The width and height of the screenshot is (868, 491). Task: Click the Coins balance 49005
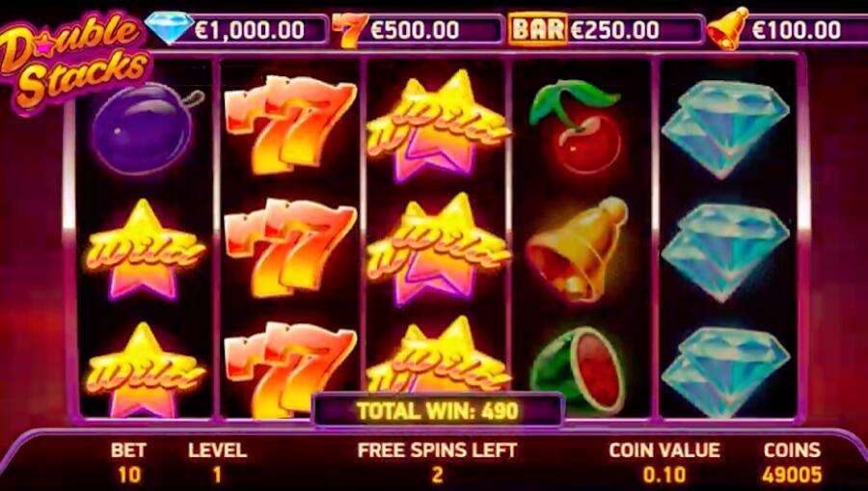point(792,475)
